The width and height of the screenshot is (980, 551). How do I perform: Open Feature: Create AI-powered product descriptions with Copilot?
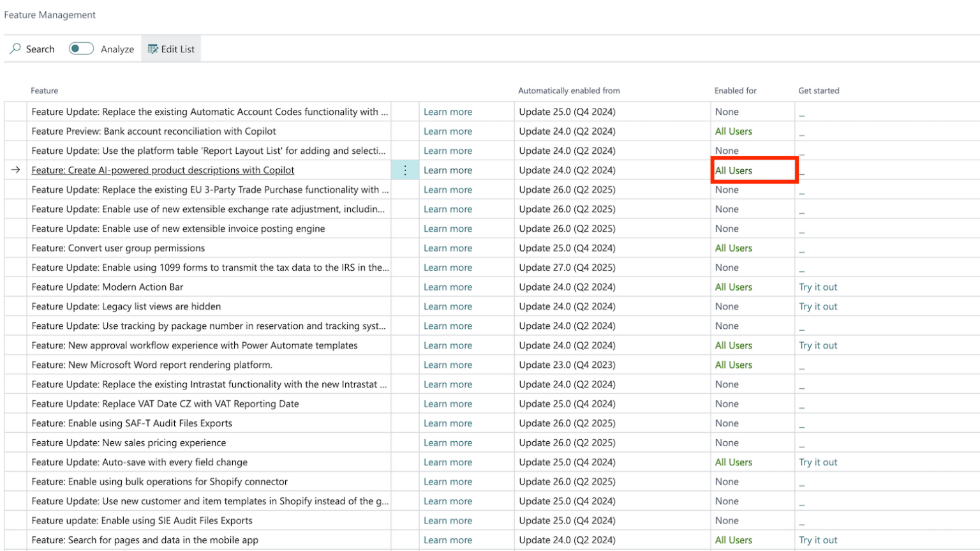point(163,170)
